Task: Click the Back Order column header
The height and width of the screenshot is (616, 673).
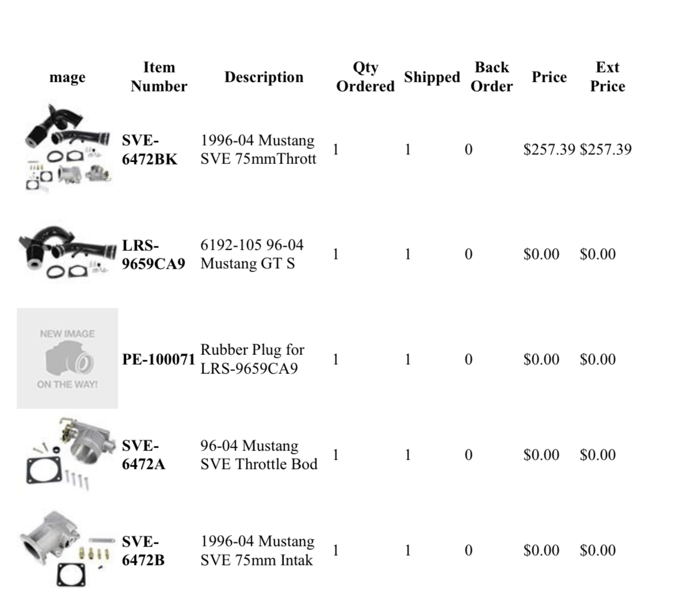Action: (x=492, y=76)
